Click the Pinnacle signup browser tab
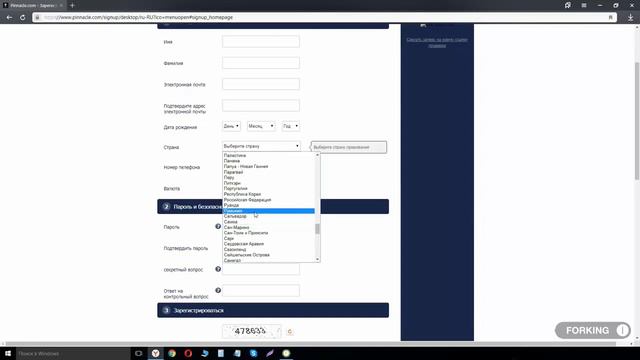Screen dimensions: 640x360 pyautogui.click(x=33, y=5)
